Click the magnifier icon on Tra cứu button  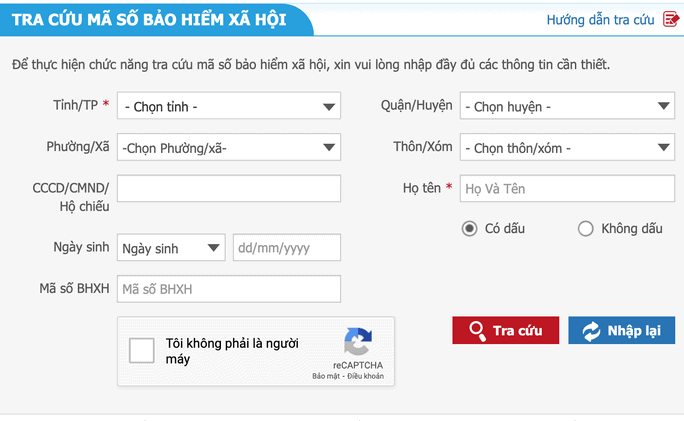coord(476,331)
